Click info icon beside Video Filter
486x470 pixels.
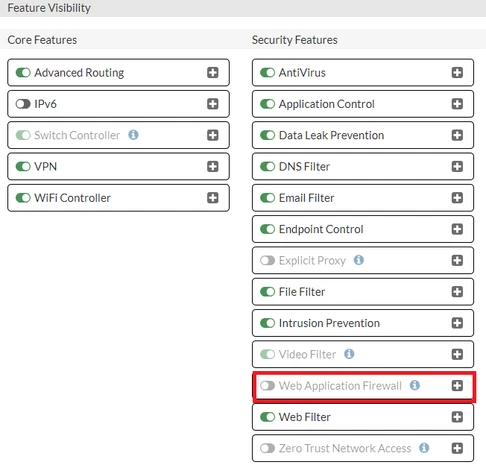[349, 354]
